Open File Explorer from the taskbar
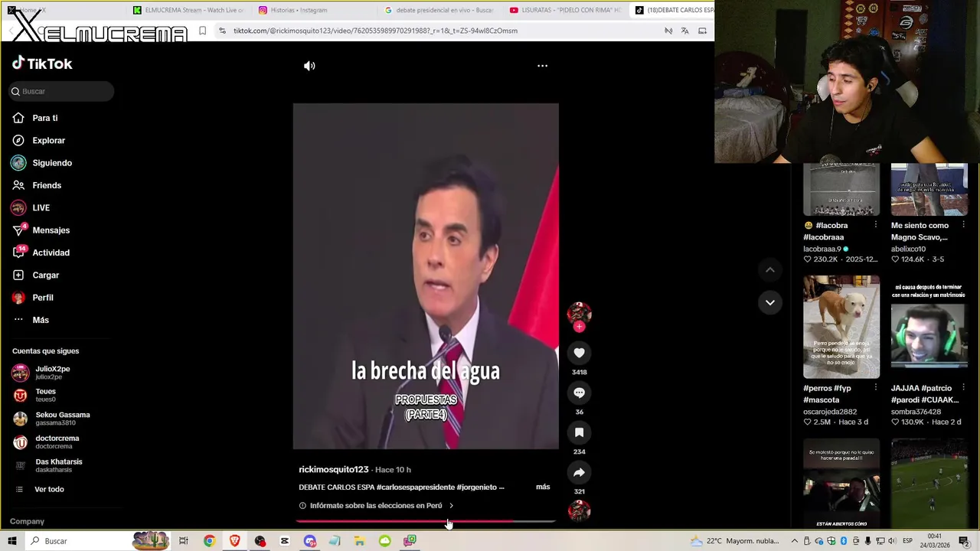 click(359, 541)
